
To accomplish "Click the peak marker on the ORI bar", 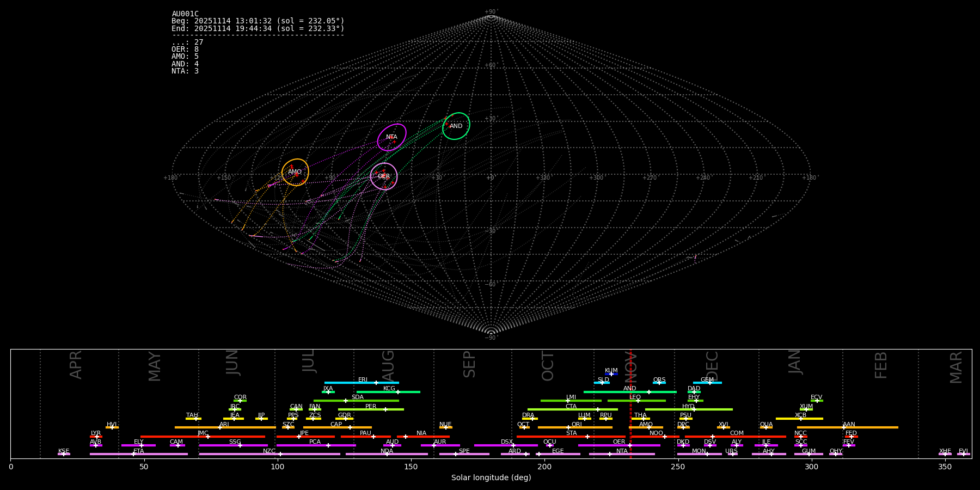I will (x=568, y=427).
